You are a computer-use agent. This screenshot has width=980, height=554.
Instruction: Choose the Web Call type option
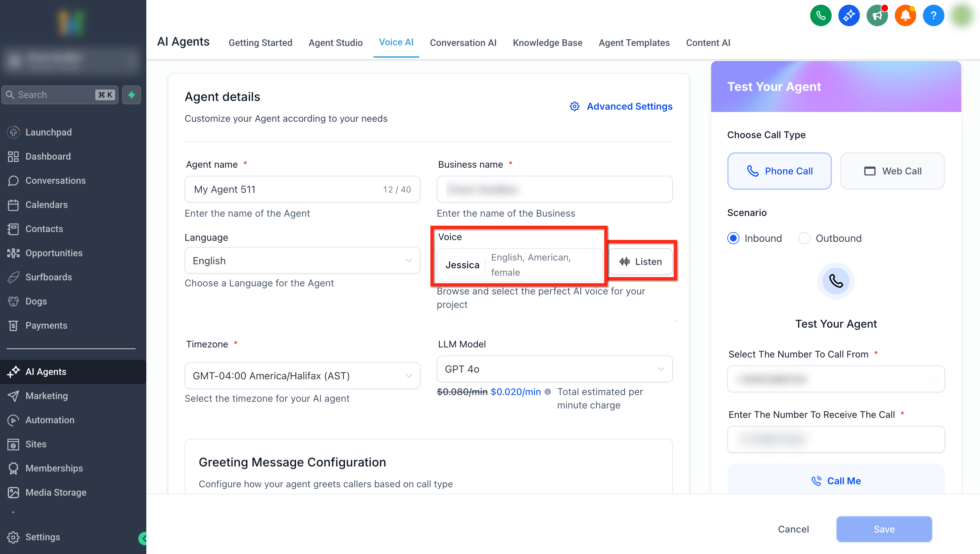892,171
